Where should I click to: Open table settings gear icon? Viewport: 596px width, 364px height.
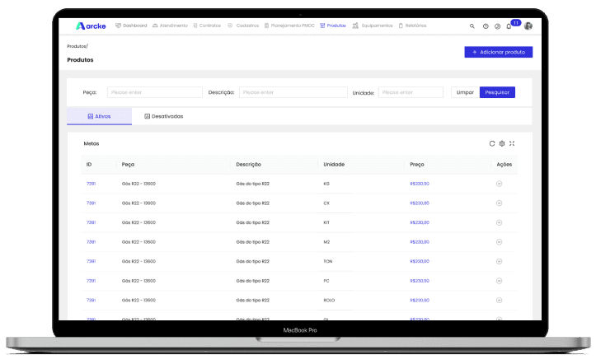click(x=502, y=143)
